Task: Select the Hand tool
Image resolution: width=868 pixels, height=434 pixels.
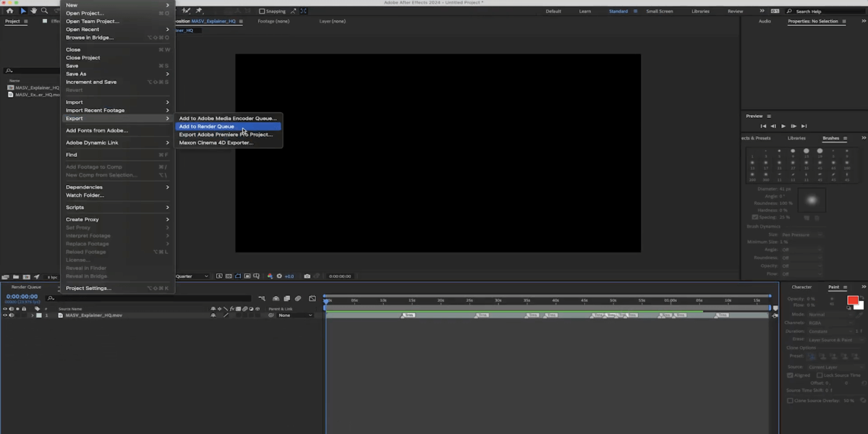Action: (33, 11)
